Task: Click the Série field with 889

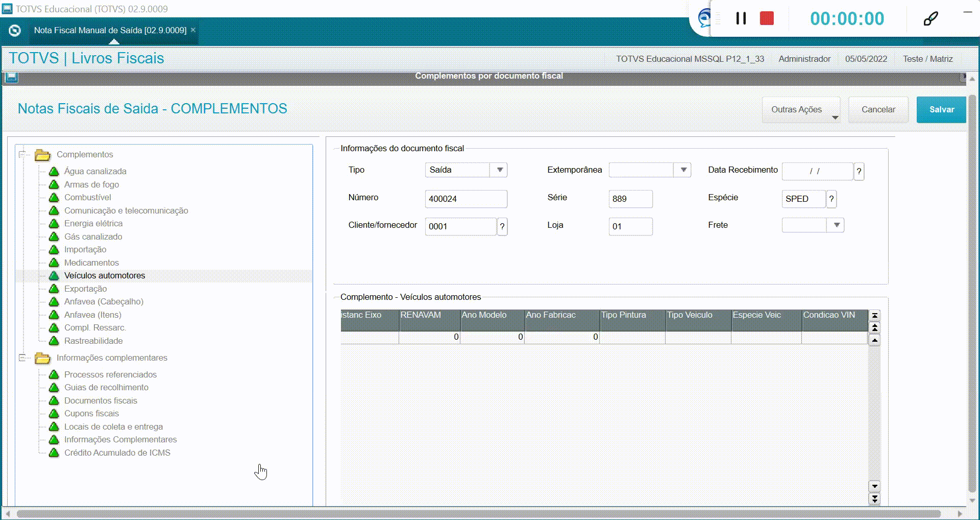Action: [x=630, y=199]
